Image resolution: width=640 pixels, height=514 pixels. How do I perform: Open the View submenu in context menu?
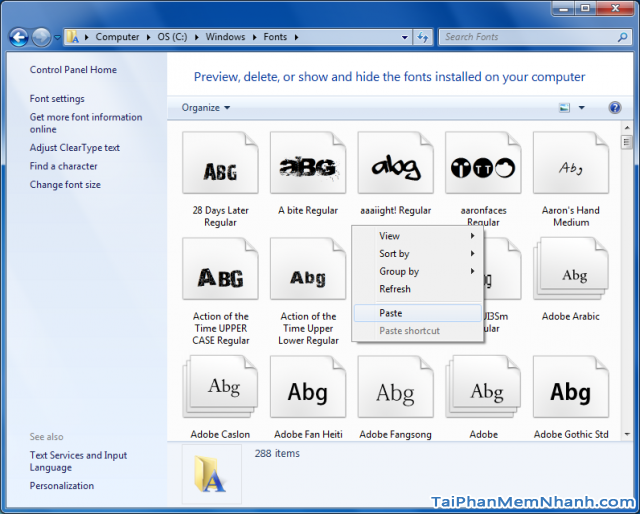[x=418, y=236]
